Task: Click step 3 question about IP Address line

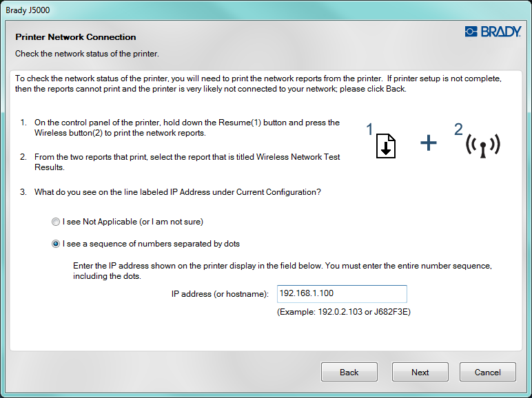Action: click(x=177, y=193)
